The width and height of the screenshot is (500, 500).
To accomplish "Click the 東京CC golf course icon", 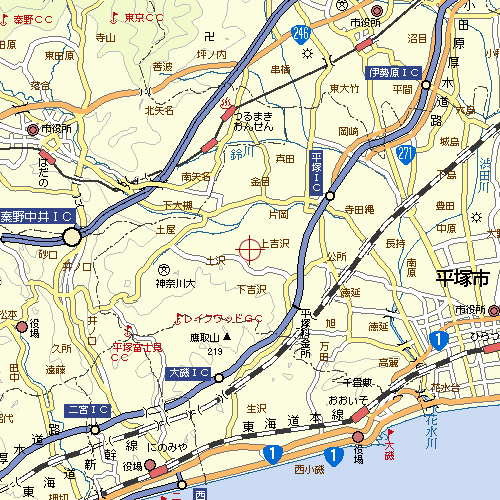I will click(x=114, y=18).
